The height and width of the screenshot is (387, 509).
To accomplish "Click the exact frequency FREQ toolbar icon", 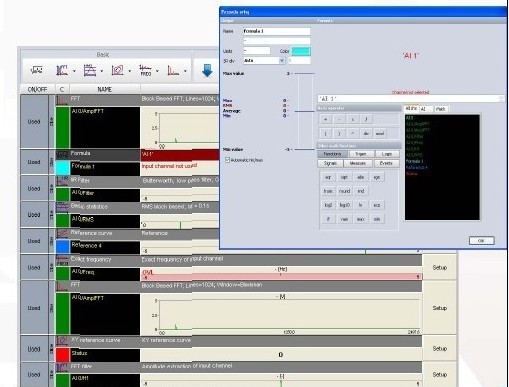I will point(145,70).
